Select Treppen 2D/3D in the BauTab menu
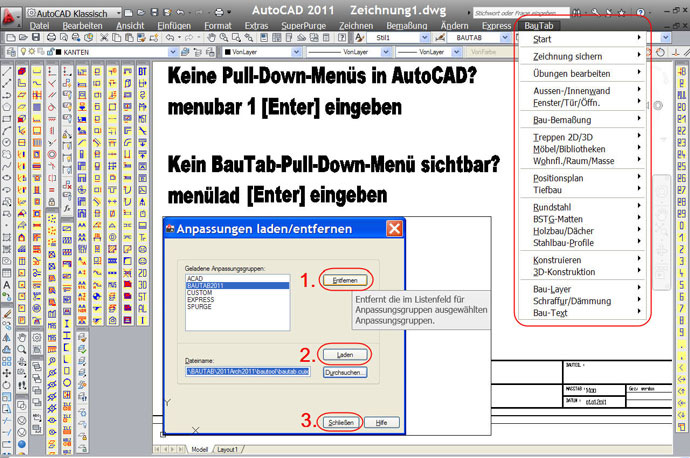690x458 pixels. (x=583, y=137)
